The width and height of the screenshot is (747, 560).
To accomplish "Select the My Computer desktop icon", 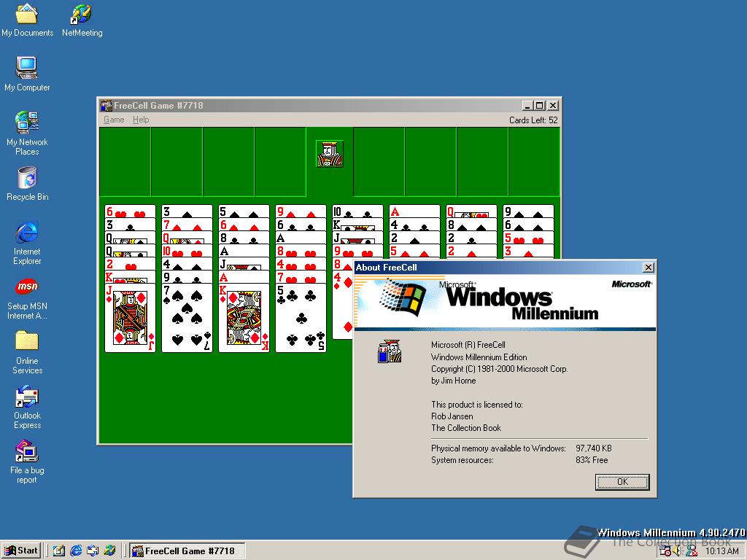I will point(27,74).
